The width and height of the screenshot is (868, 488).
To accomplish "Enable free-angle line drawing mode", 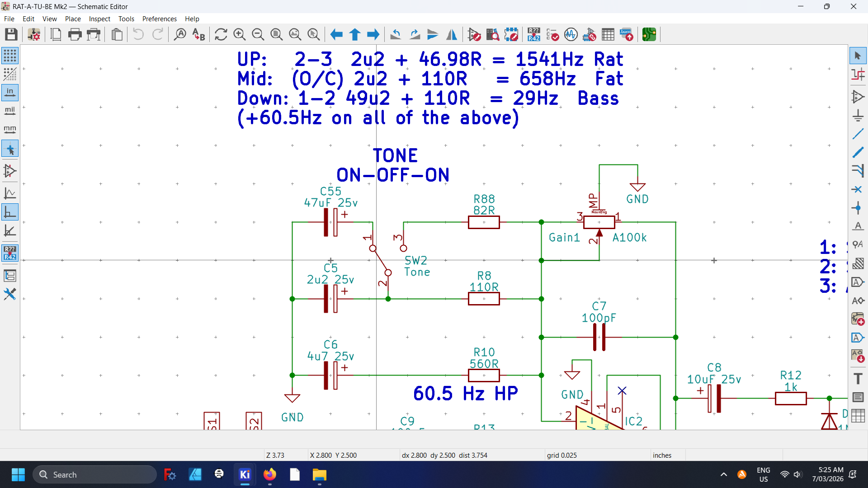I will point(10,193).
